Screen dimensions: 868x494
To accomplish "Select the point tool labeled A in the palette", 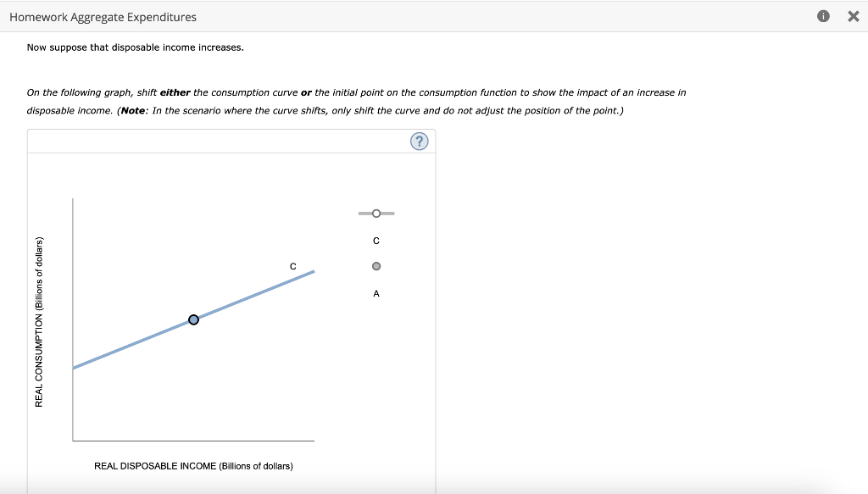I will [x=376, y=265].
